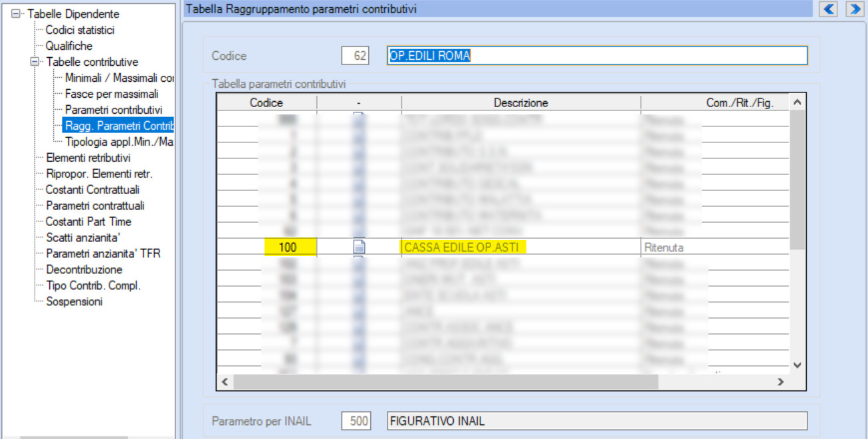The image size is (868, 439).
Task: Select Tipo Contrib. Compl. item
Action: [x=93, y=285]
